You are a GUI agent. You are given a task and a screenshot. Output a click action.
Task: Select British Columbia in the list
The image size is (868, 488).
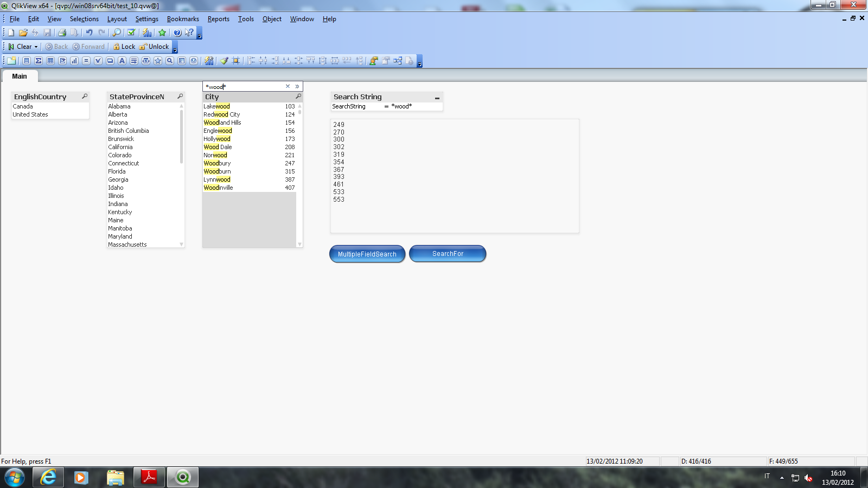pyautogui.click(x=143, y=131)
